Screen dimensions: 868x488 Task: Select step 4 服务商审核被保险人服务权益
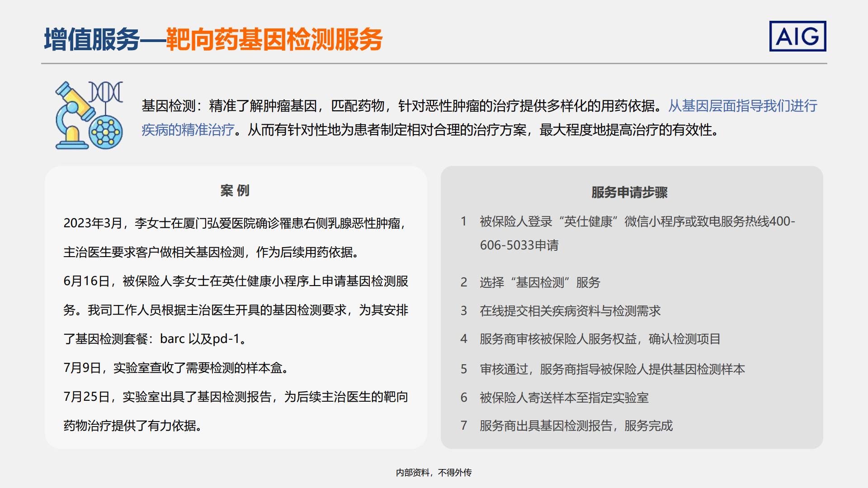[x=599, y=339]
